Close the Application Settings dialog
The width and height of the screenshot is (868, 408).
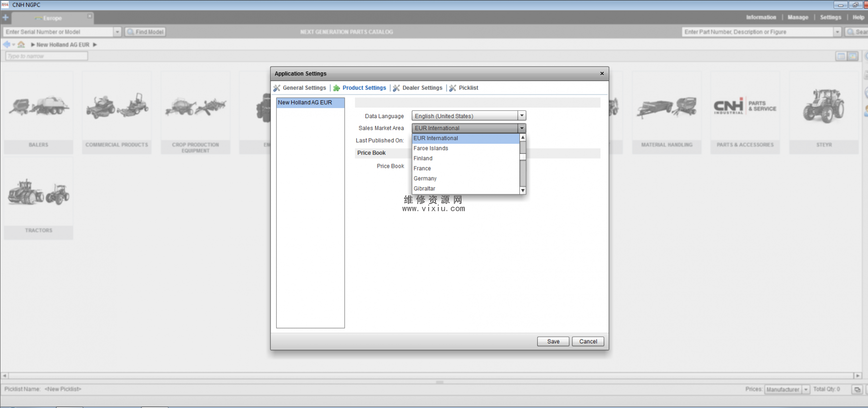[x=602, y=73]
